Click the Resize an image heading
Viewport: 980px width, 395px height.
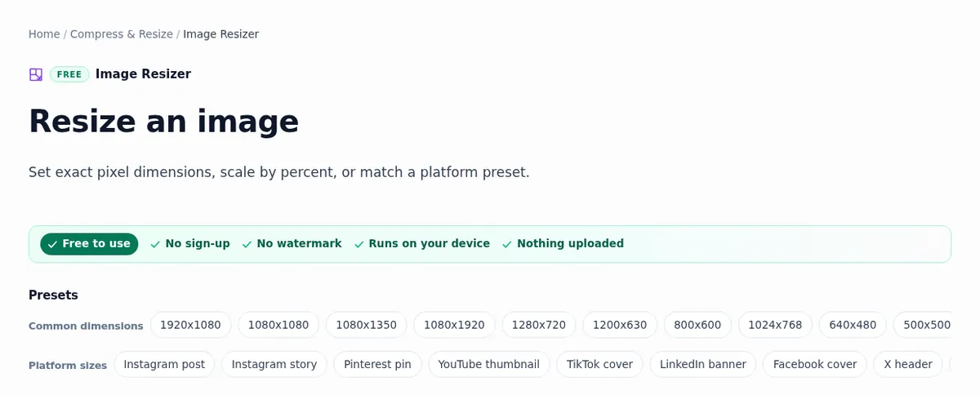pos(164,122)
